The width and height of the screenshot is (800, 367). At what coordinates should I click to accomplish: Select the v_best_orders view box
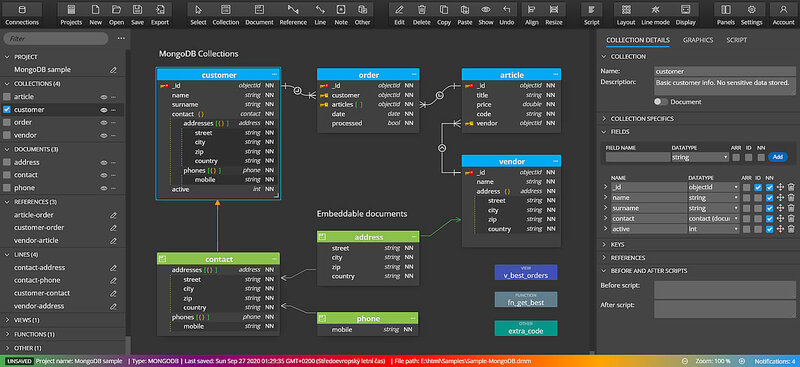click(526, 272)
